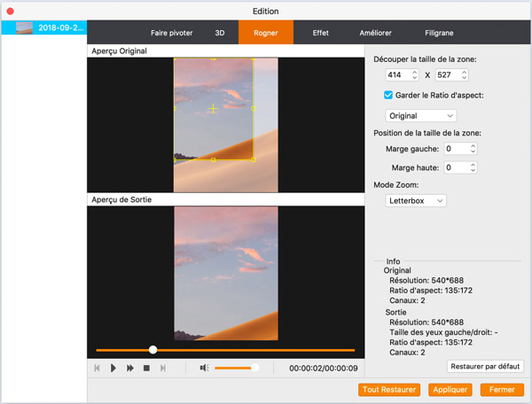532x404 pixels.
Task: Increase Marge haute value
Action: pyautogui.click(x=473, y=165)
